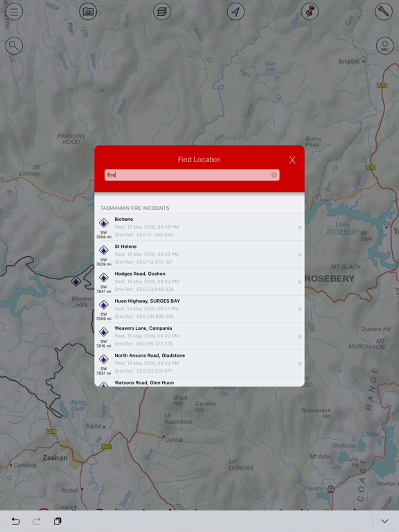
Task: Tap fire icon beside Weavers Lane
Action: click(x=103, y=332)
